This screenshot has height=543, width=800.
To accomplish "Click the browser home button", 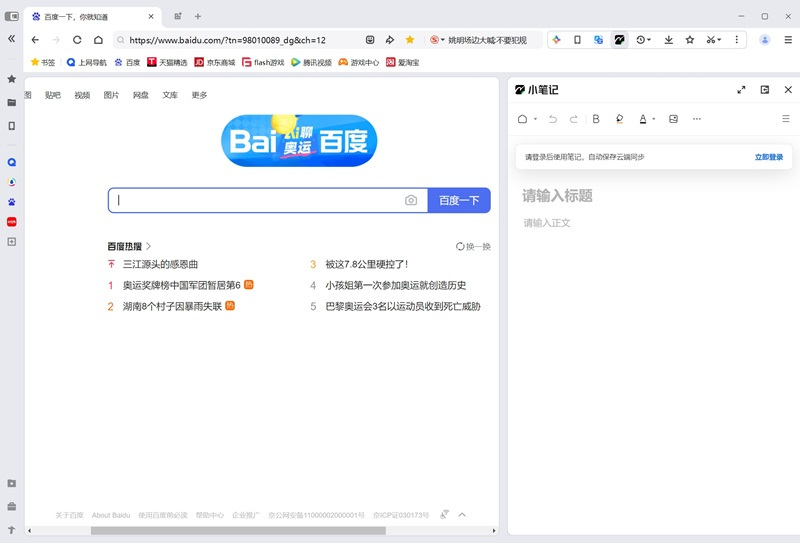I will click(x=98, y=40).
